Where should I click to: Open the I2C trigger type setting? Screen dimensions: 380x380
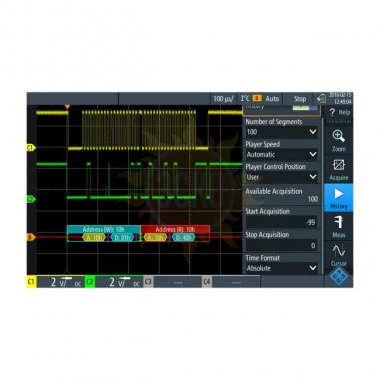[x=245, y=98]
